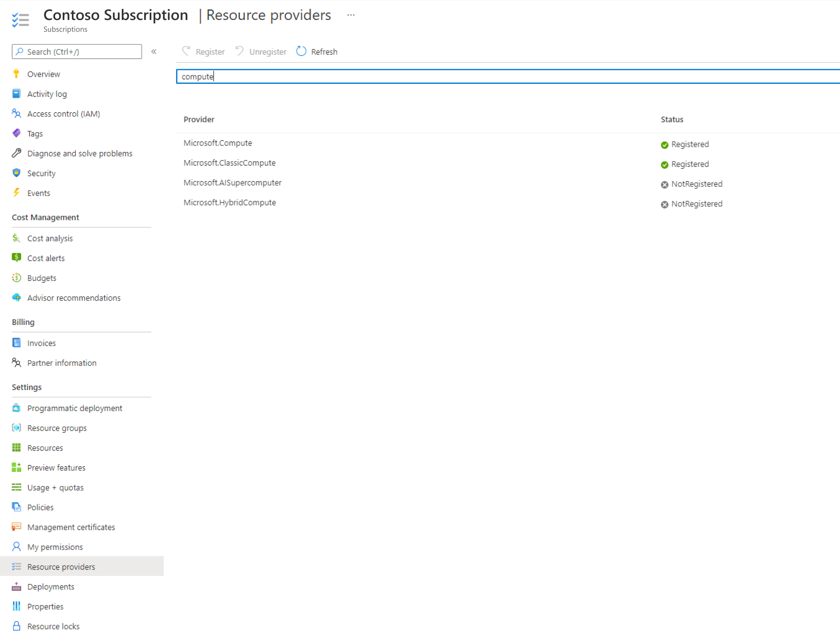Click the Management certificates icon
The height and width of the screenshot is (639, 840).
pyautogui.click(x=16, y=527)
